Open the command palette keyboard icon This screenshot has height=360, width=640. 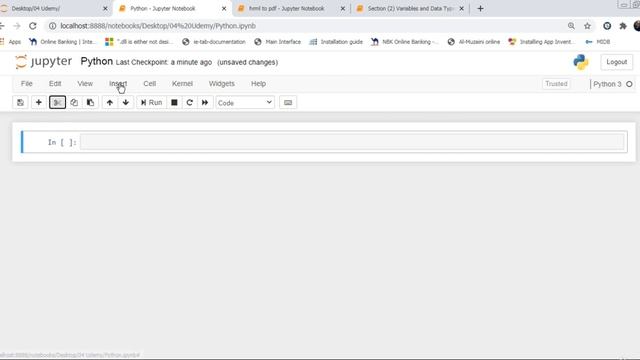click(x=288, y=102)
